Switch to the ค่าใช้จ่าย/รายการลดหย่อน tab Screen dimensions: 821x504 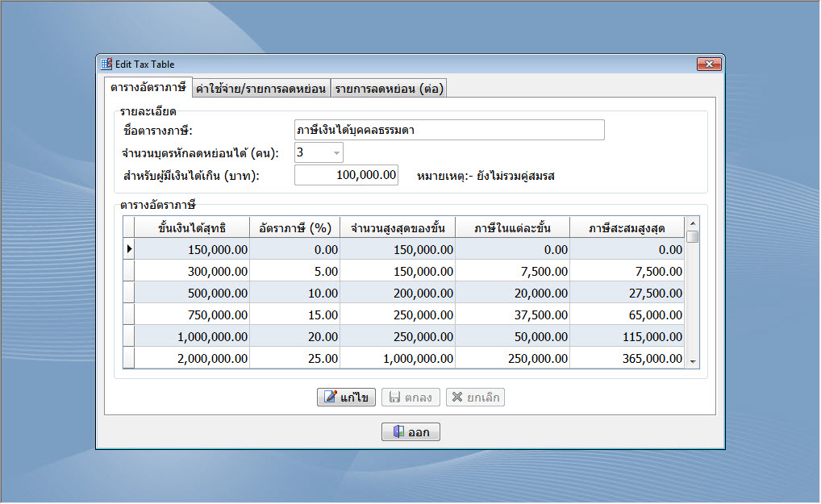click(x=260, y=89)
